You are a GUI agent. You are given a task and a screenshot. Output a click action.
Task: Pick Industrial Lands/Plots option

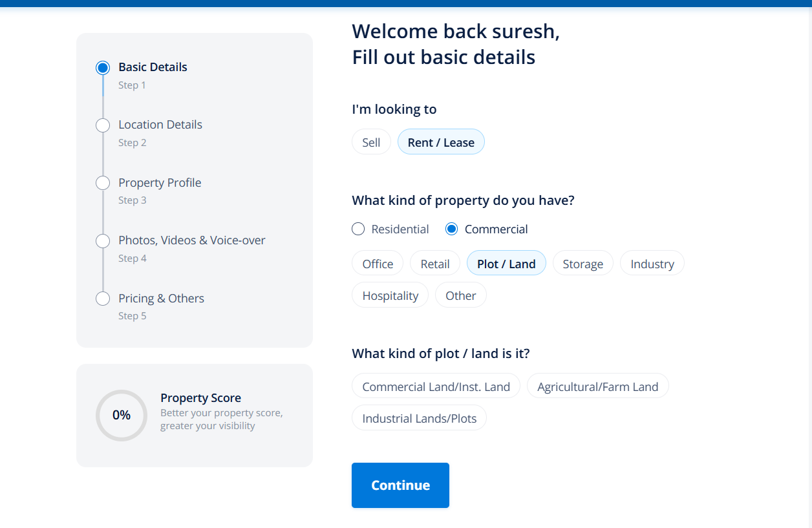(419, 418)
